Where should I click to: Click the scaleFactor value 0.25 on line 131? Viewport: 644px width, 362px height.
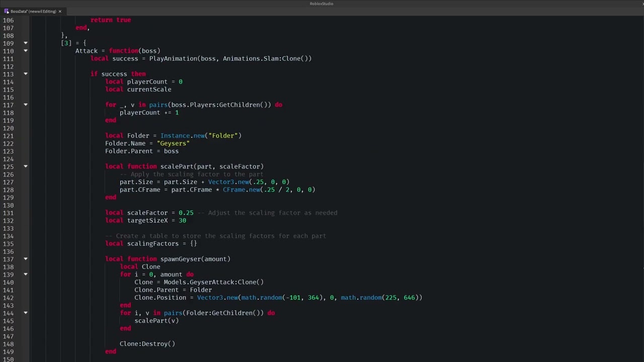(186, 213)
